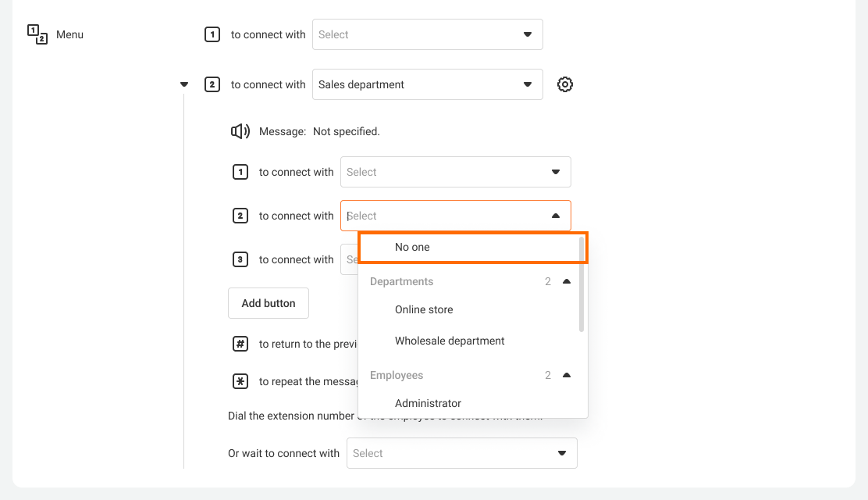
Task: Click the Add button
Action: pyautogui.click(x=269, y=303)
